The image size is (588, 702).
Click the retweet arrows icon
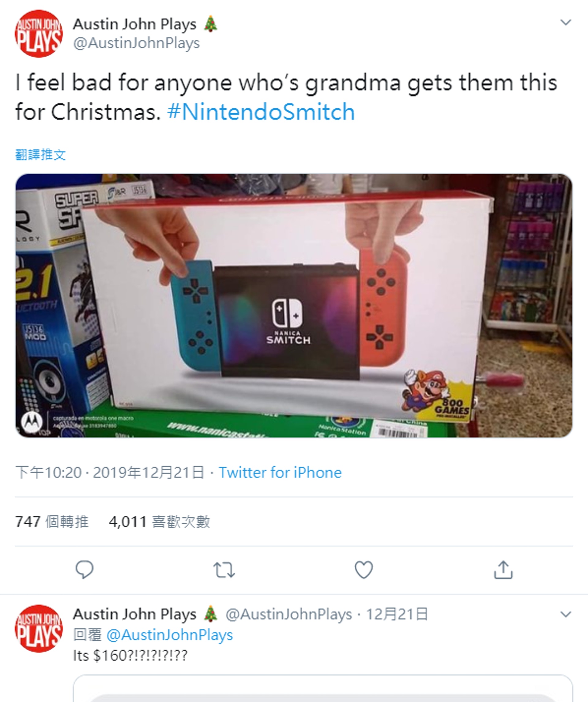(x=224, y=570)
